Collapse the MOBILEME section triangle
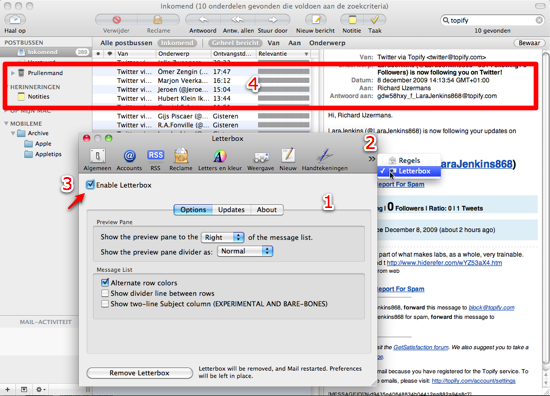 click(6, 123)
